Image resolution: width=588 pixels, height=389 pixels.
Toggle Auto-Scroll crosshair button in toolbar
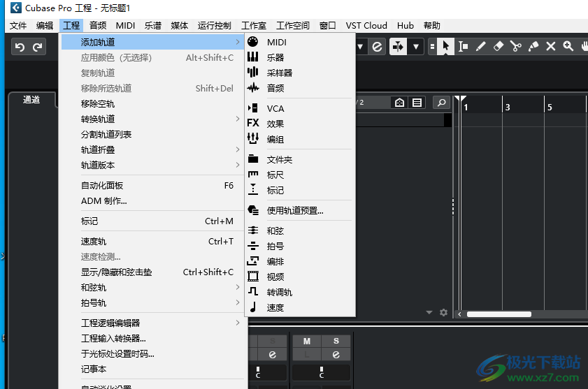[398, 47]
